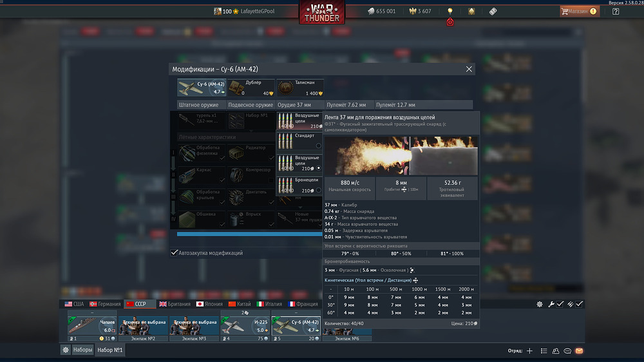Click the Штатное оружие column header
The height and width of the screenshot is (362, 644).
(x=201, y=105)
